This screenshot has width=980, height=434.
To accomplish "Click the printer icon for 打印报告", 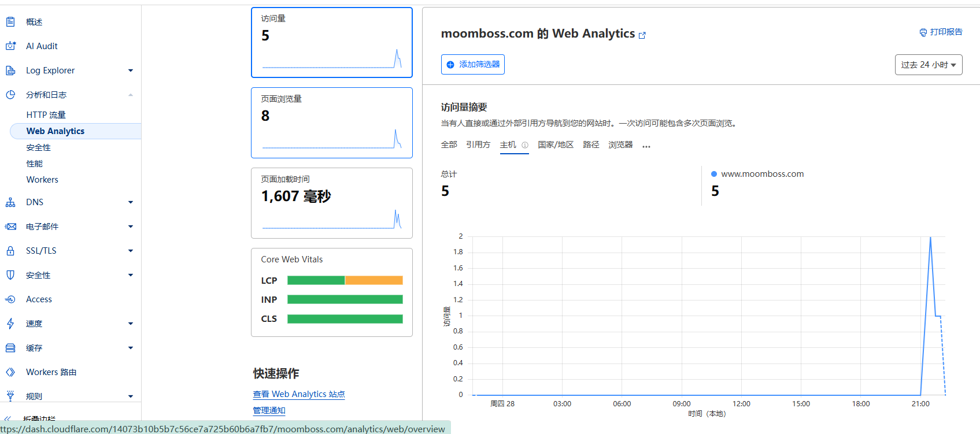I will pyautogui.click(x=923, y=32).
